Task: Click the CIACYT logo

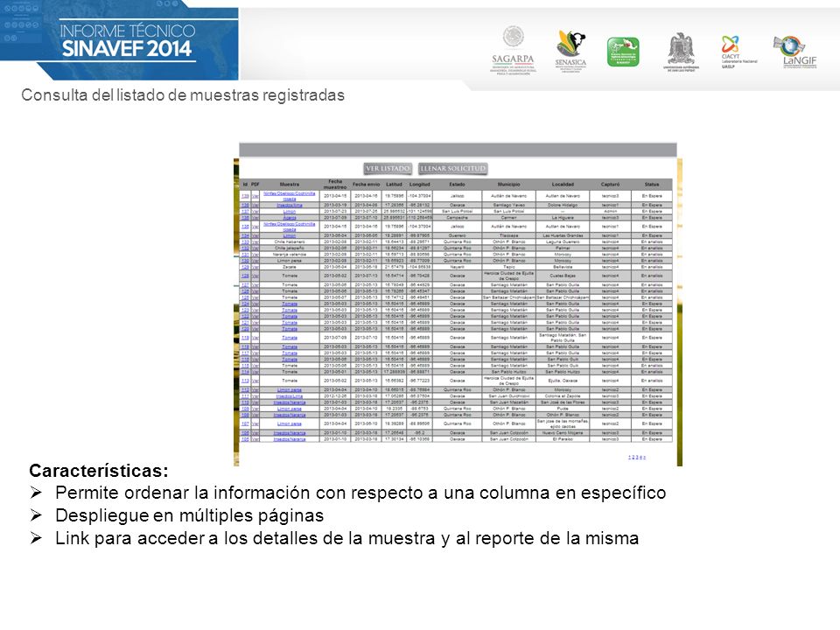Action: [x=738, y=51]
